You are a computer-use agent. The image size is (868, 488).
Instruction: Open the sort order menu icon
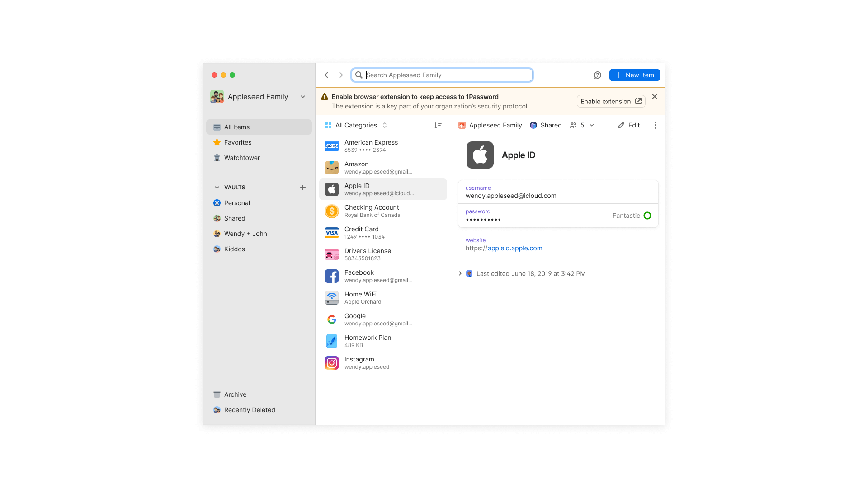(x=438, y=125)
